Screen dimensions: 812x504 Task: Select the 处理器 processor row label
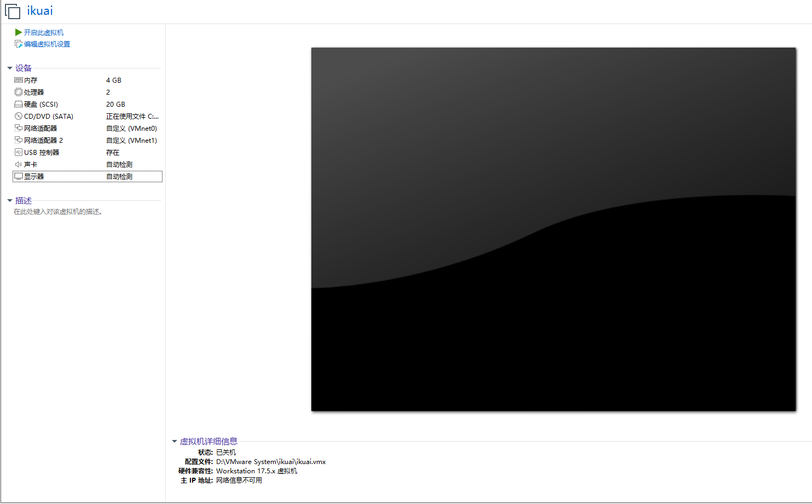[x=34, y=92]
